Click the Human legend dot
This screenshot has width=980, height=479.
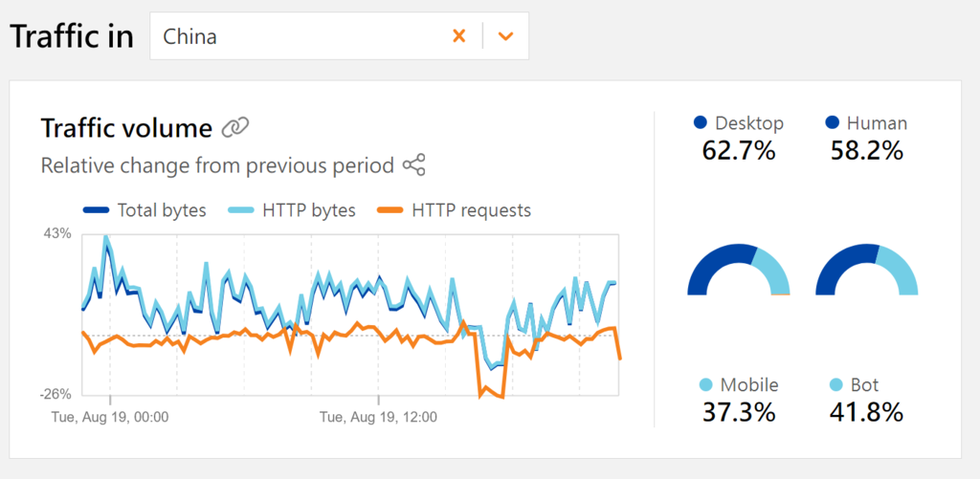point(832,123)
